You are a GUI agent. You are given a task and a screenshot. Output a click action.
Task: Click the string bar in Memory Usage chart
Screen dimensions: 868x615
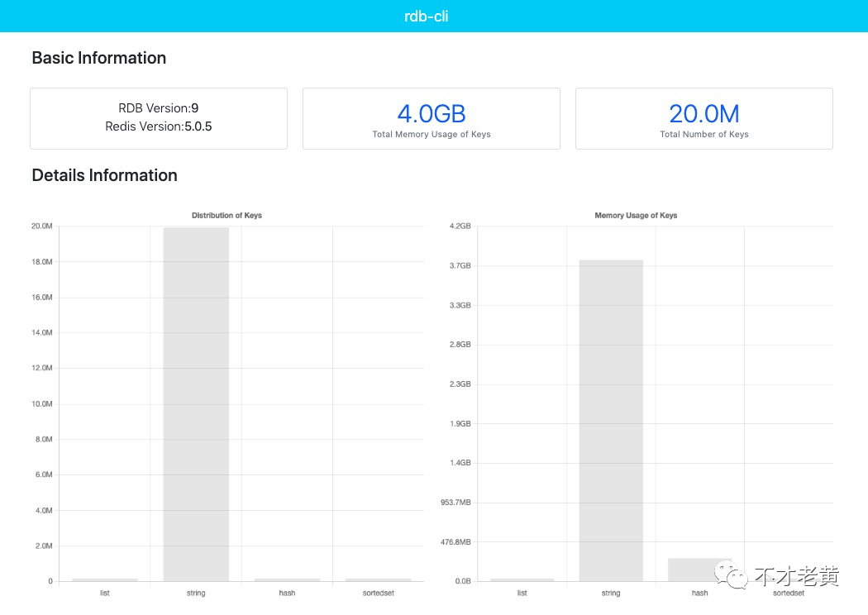611,421
